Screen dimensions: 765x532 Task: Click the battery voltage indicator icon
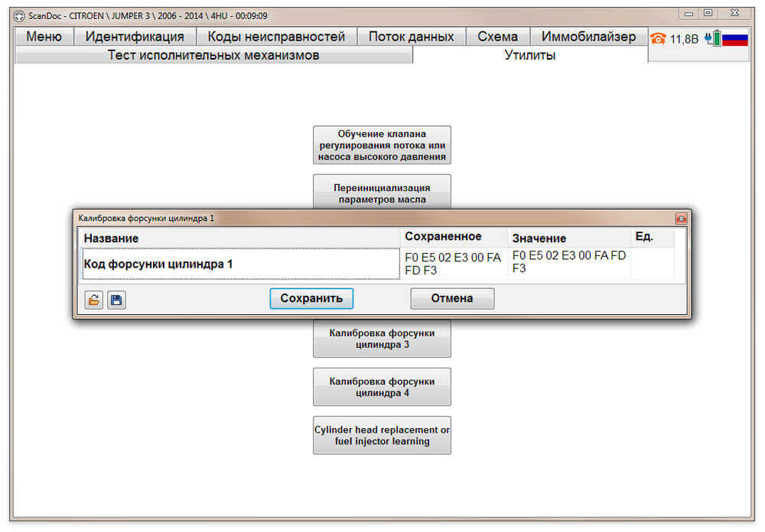(x=713, y=38)
